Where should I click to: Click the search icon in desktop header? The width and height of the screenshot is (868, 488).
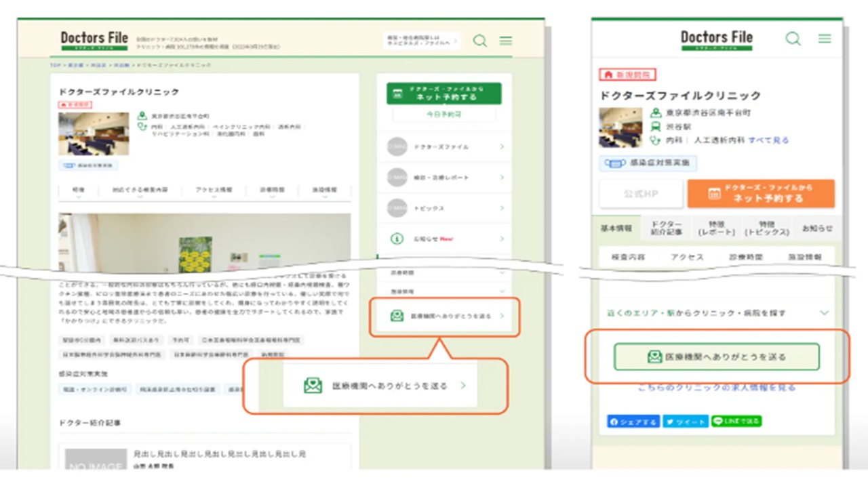pos(479,41)
